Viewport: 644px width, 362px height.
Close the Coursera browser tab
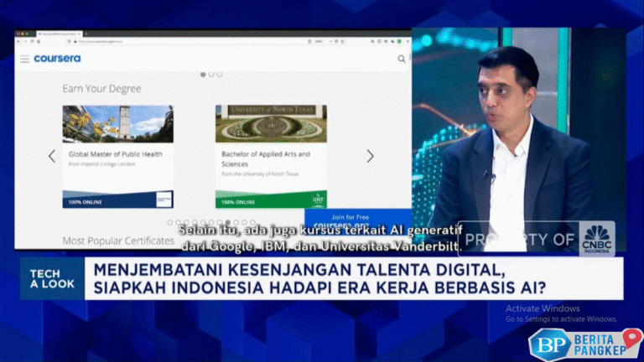click(80, 34)
